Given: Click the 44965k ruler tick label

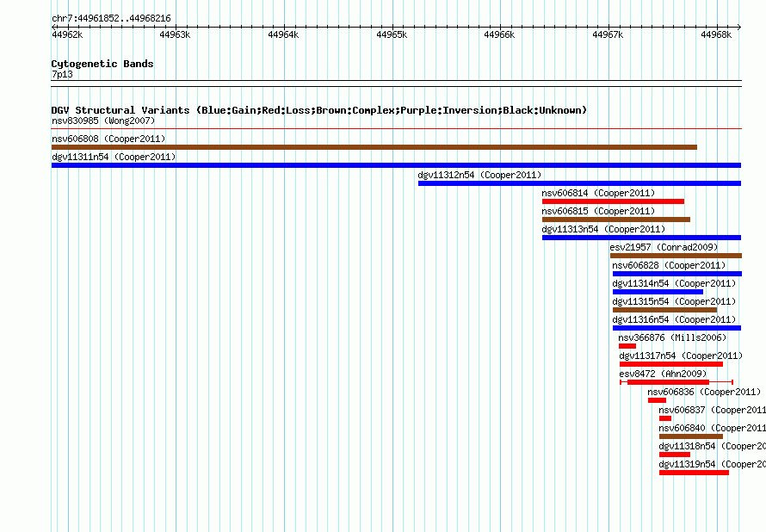Looking at the screenshot, I should click(x=392, y=34).
